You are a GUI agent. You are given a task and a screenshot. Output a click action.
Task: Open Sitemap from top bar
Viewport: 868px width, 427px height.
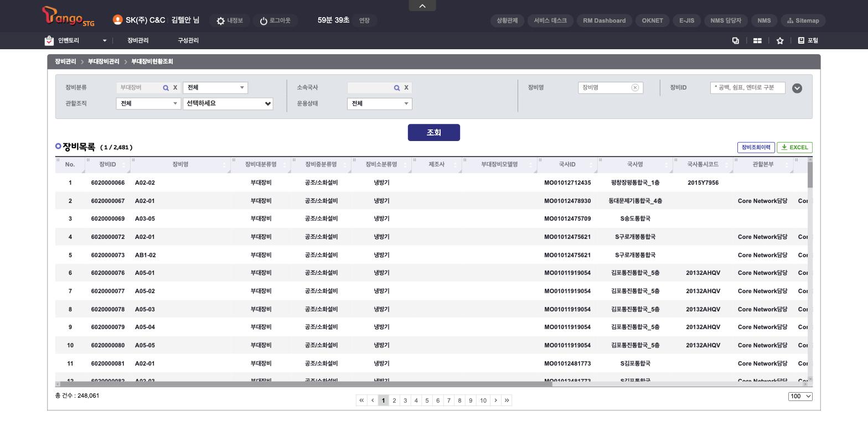[803, 20]
